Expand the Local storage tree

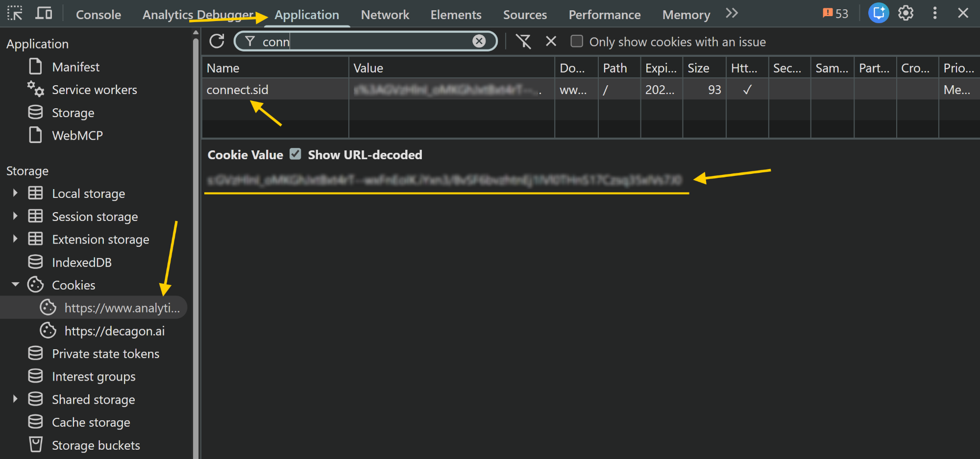pyautogui.click(x=15, y=193)
